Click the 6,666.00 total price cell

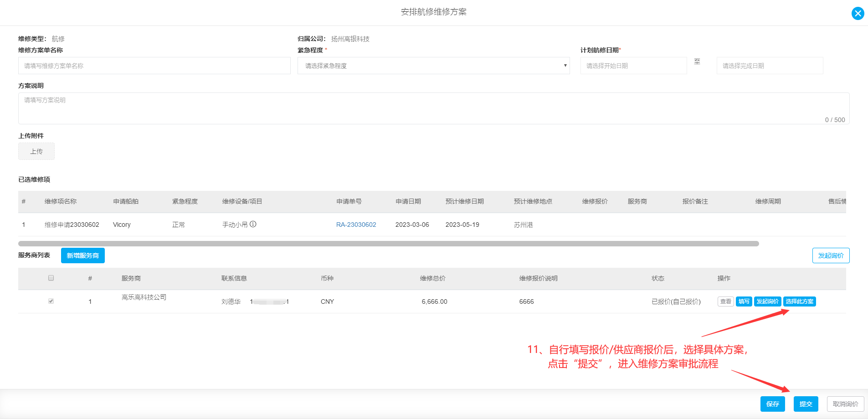click(434, 301)
